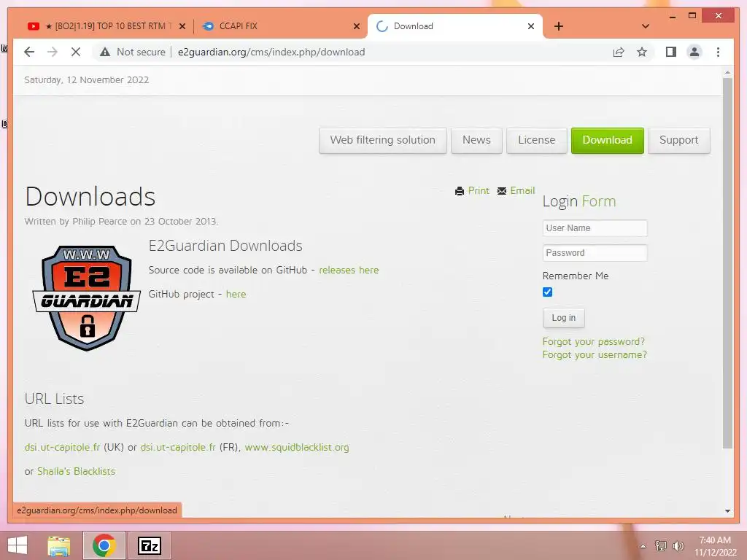Show hidden system tray icons
747x560 pixels.
(643, 546)
